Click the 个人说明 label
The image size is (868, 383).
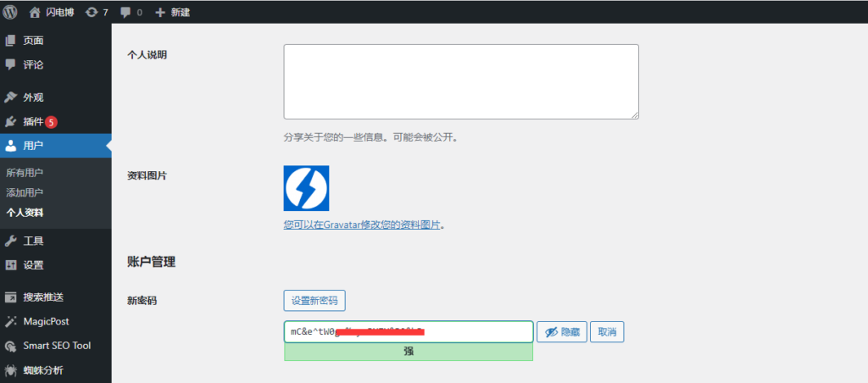tap(147, 55)
